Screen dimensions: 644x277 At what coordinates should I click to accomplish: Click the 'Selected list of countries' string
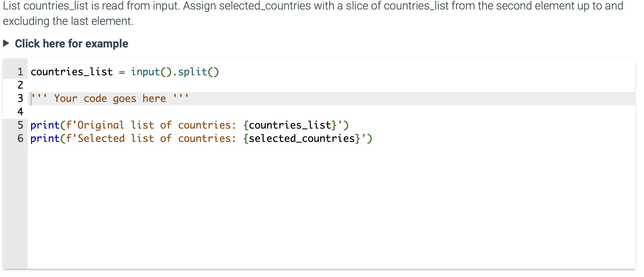point(157,138)
